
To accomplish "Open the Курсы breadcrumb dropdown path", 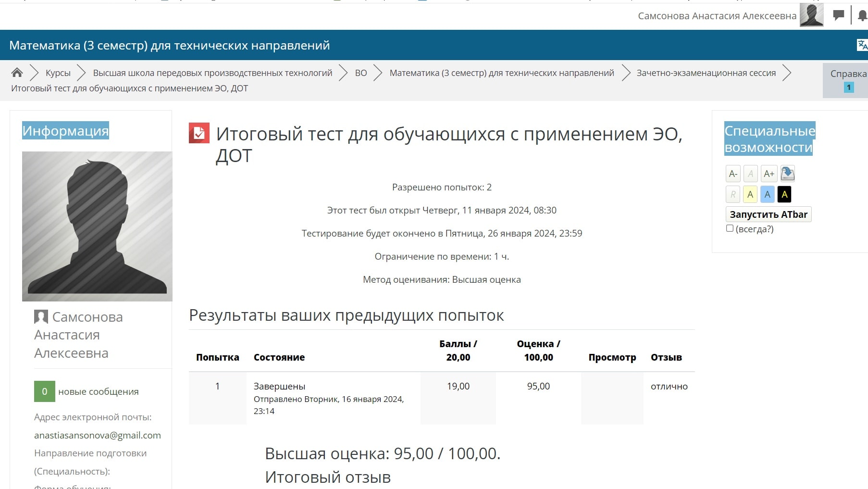I will [57, 73].
